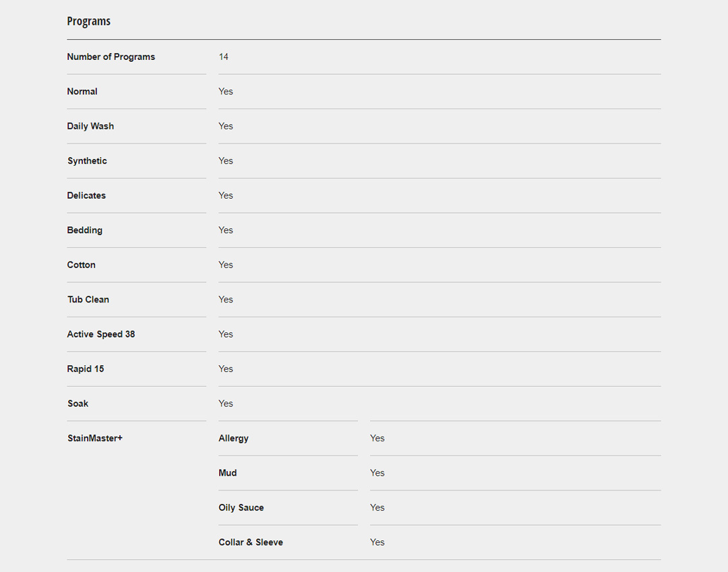Select the Active Speed 38 label

(100, 335)
